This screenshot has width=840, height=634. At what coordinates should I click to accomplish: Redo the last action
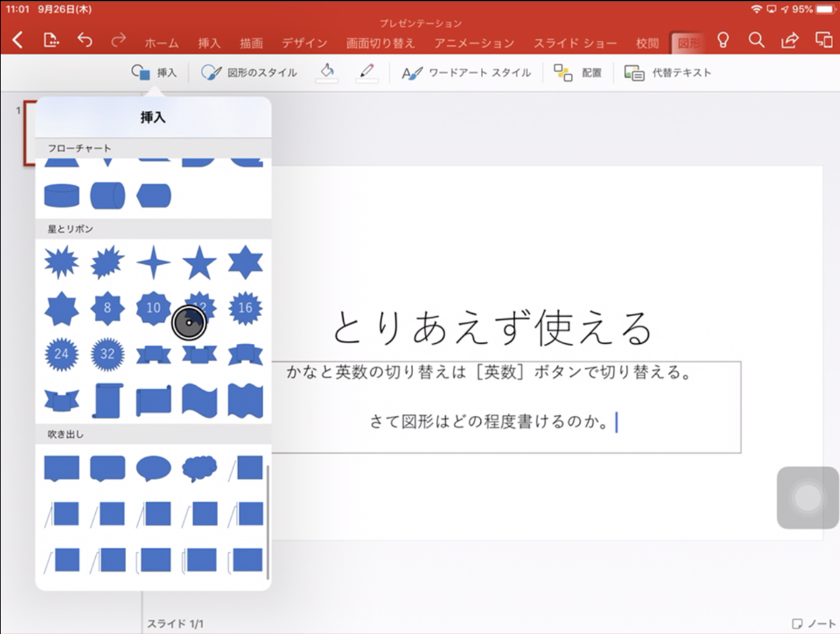(x=118, y=41)
